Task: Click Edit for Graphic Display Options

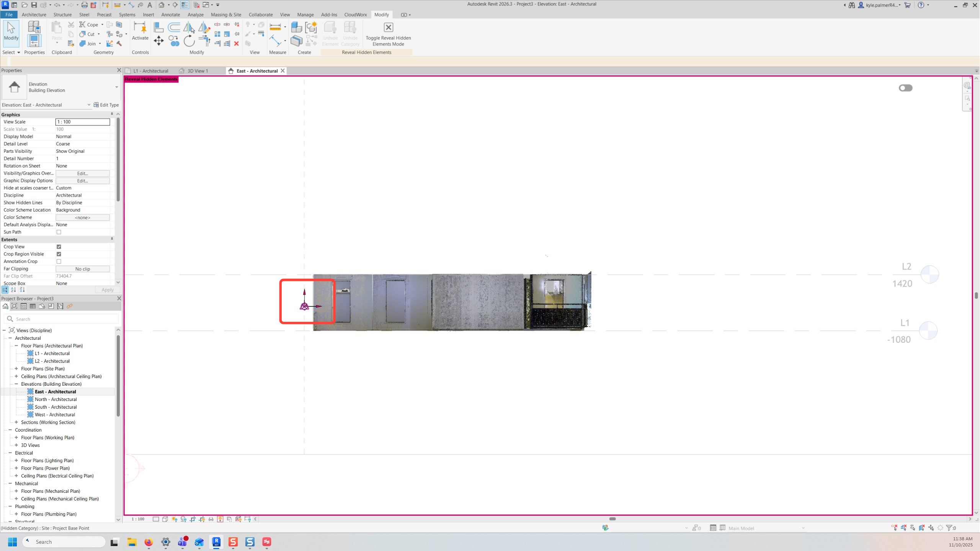Action: pos(83,181)
